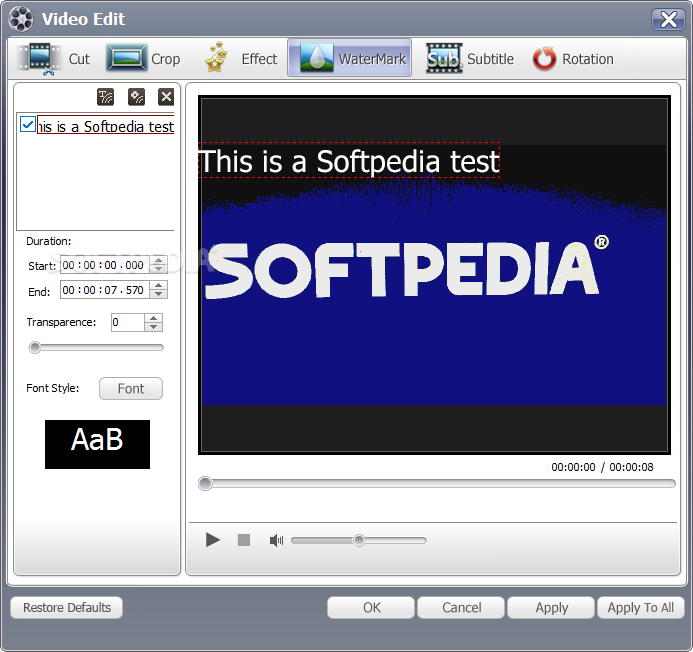This screenshot has width=693, height=652.
Task: Click the add image watermark icon
Action: tap(136, 97)
